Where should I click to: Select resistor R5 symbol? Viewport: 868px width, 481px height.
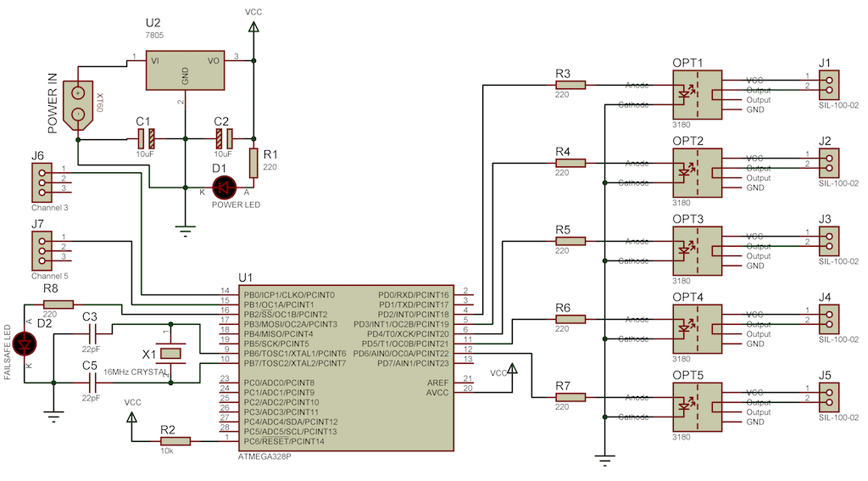(x=570, y=241)
